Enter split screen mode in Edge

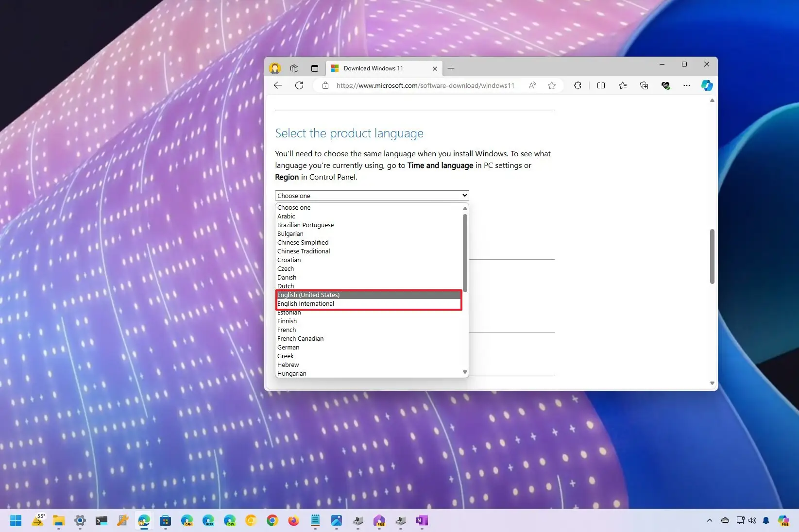coord(601,85)
